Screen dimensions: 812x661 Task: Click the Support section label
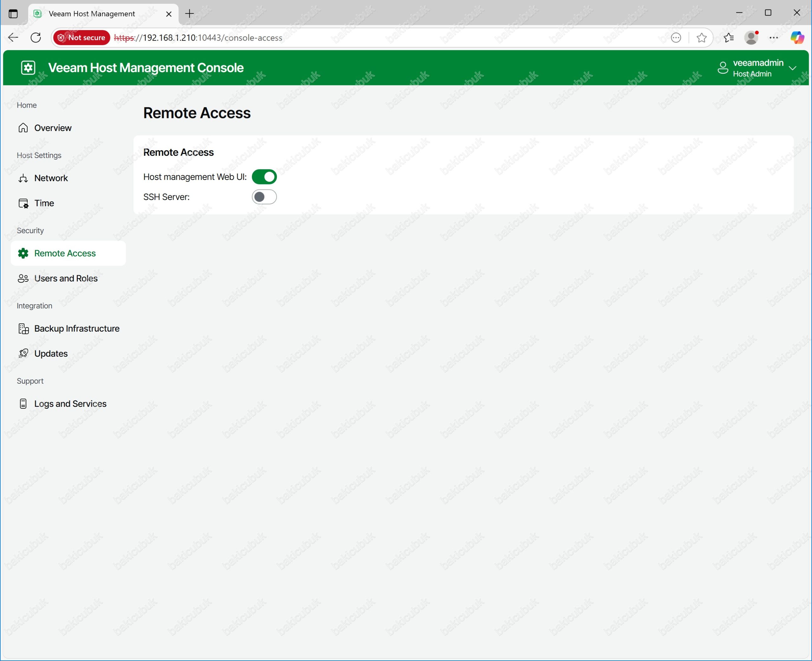point(30,381)
